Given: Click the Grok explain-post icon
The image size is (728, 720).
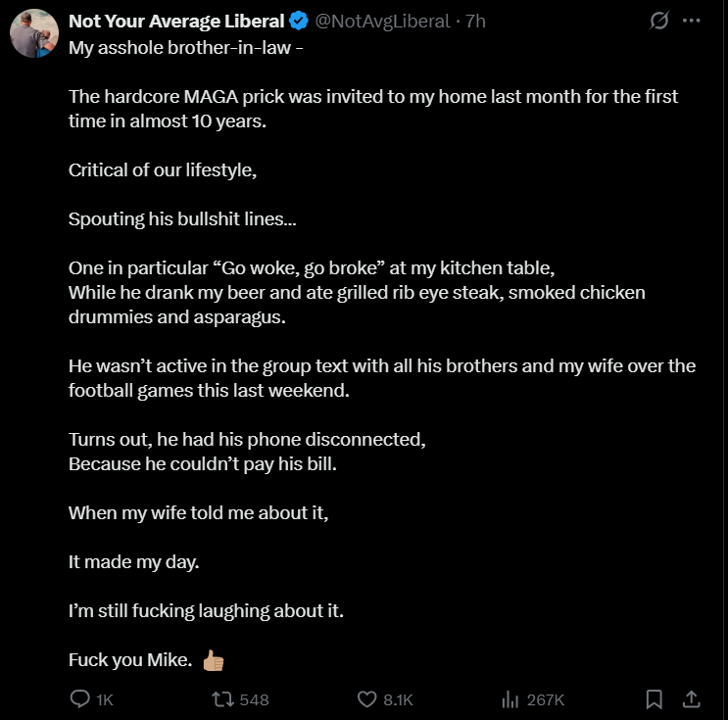Looking at the screenshot, I should [x=659, y=21].
